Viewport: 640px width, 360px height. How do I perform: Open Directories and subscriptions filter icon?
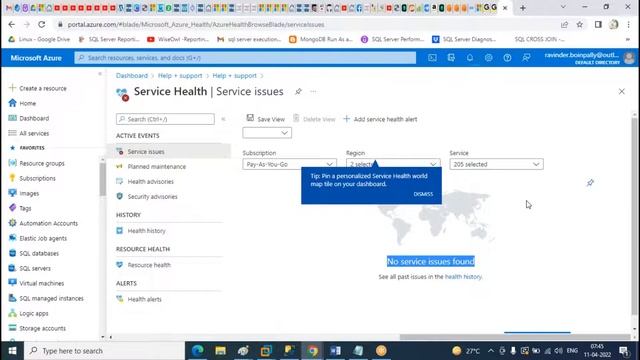coord(451,58)
